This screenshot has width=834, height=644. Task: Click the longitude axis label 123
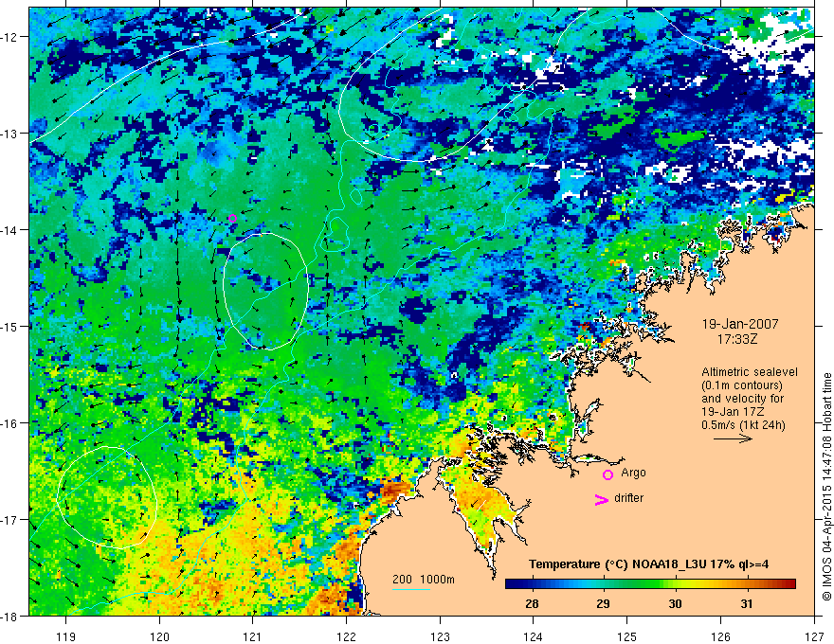(440, 636)
